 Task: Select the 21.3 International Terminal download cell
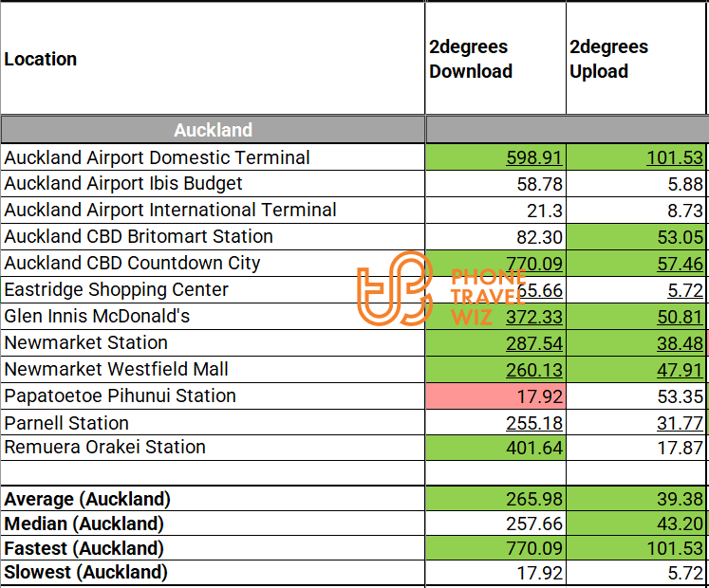(545, 211)
